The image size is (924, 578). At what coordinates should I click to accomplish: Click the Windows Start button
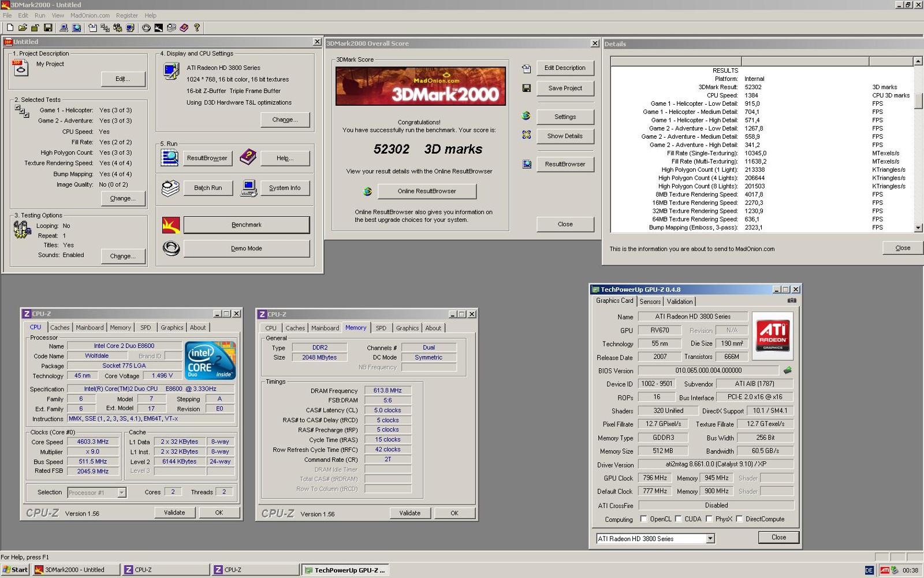click(16, 570)
